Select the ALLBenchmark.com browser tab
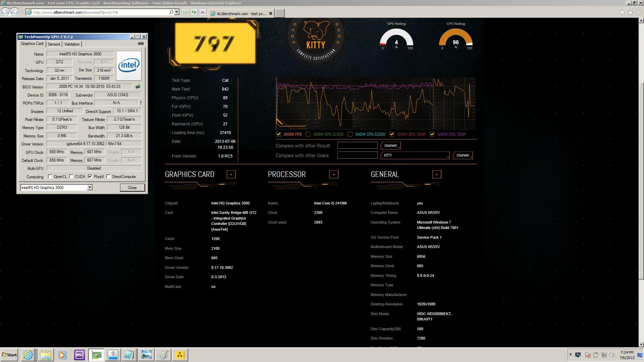 pyautogui.click(x=241, y=14)
